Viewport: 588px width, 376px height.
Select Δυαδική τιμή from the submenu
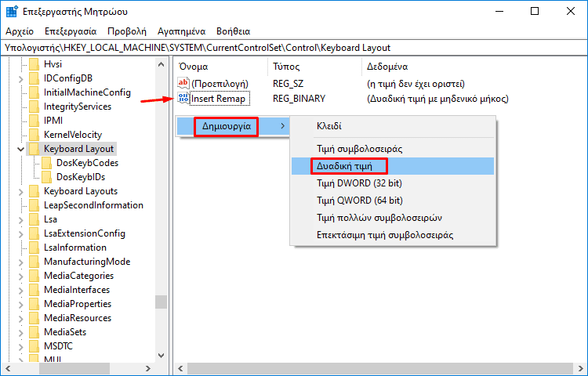[x=393, y=166]
